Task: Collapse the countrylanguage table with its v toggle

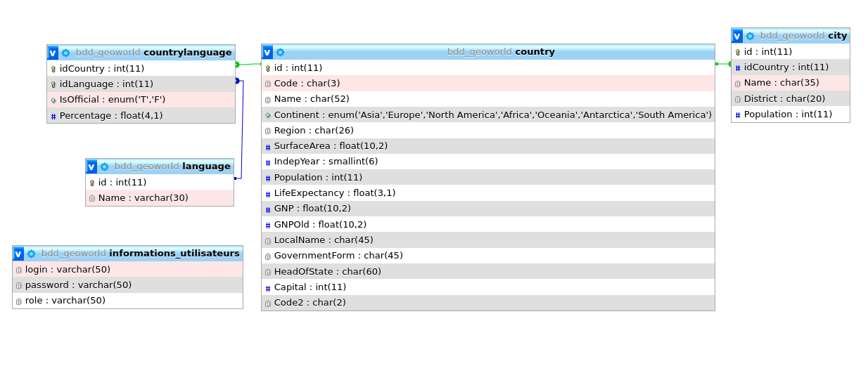Action: [x=53, y=53]
